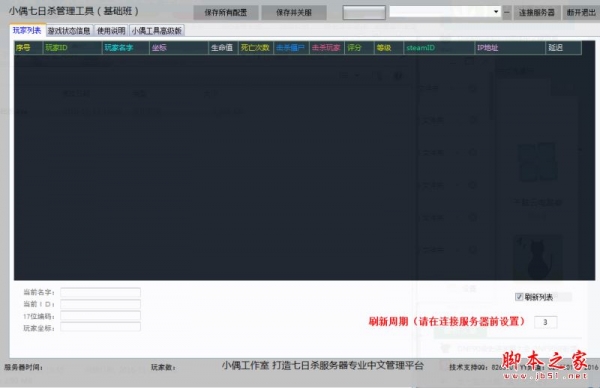
Task: Click the 服务器时间 status label
Action: click(23, 367)
